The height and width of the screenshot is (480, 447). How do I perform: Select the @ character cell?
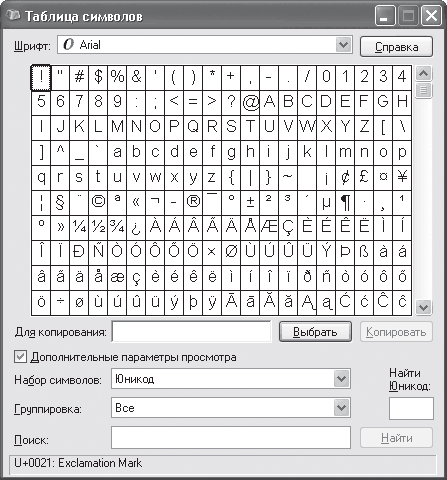tap(250, 103)
